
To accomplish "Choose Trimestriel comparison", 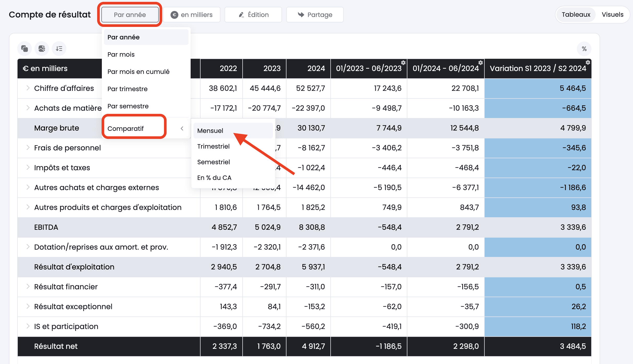I will (233, 146).
